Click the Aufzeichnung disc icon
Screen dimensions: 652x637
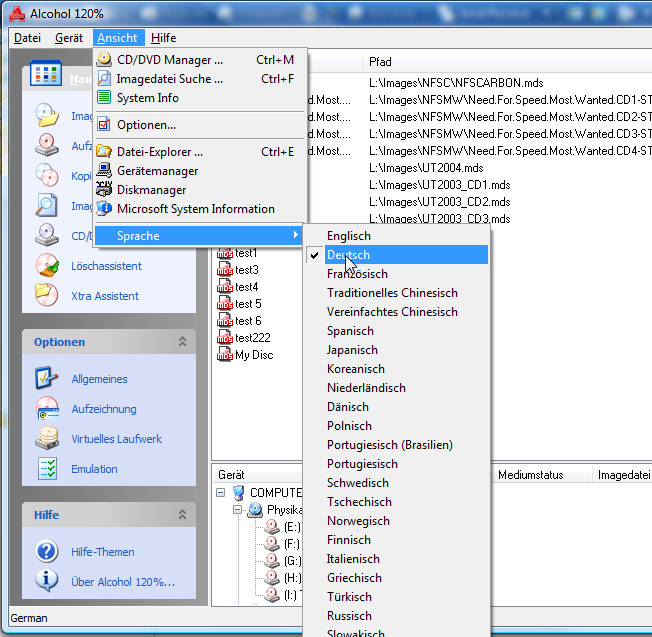click(x=47, y=408)
